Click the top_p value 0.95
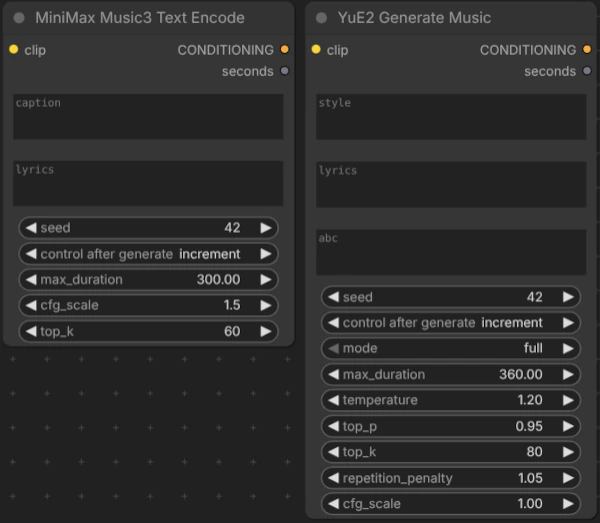Image resolution: width=600 pixels, height=523 pixels. click(529, 426)
